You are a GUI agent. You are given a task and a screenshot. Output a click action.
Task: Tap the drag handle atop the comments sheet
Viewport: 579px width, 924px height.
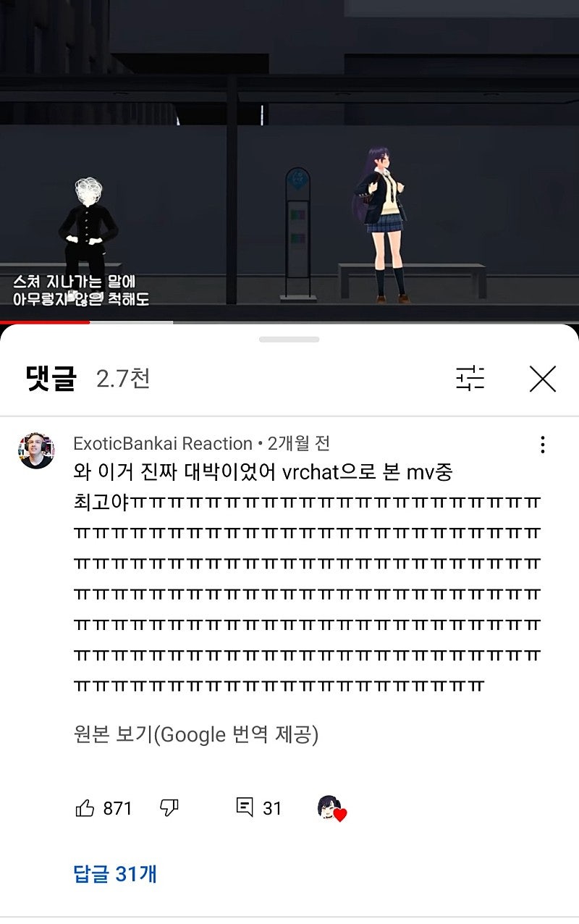click(289, 339)
